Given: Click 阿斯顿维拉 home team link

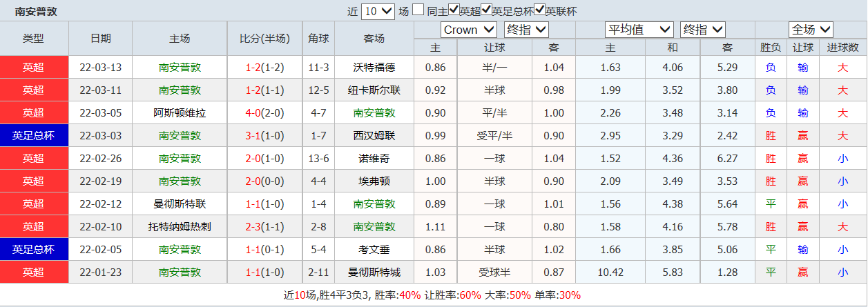Looking at the screenshot, I should pos(180,113).
